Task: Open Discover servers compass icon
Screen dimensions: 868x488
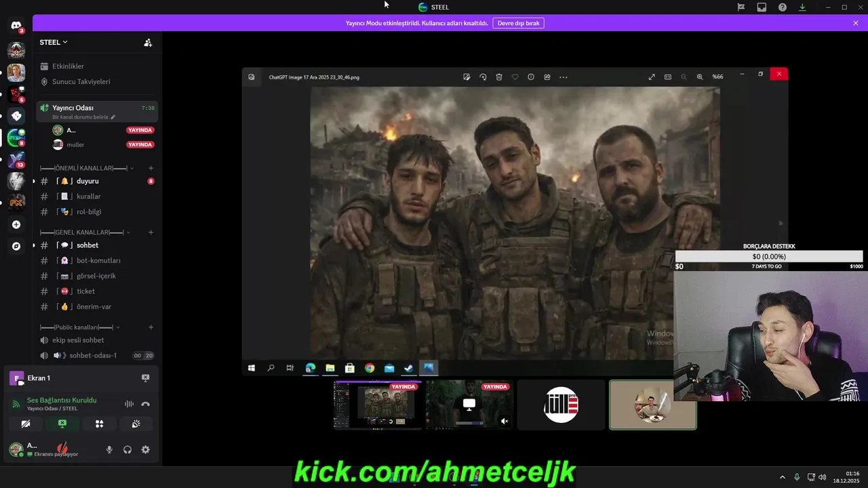Action: point(16,246)
